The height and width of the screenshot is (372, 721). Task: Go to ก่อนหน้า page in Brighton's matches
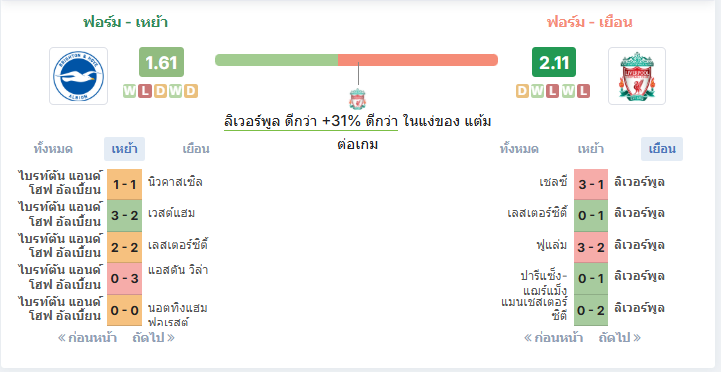(87, 338)
